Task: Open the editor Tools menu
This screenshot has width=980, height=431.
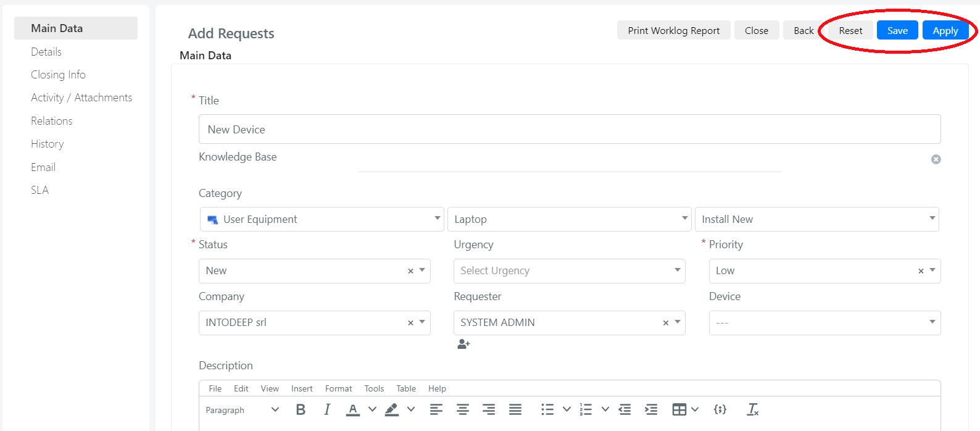Action: tap(374, 388)
